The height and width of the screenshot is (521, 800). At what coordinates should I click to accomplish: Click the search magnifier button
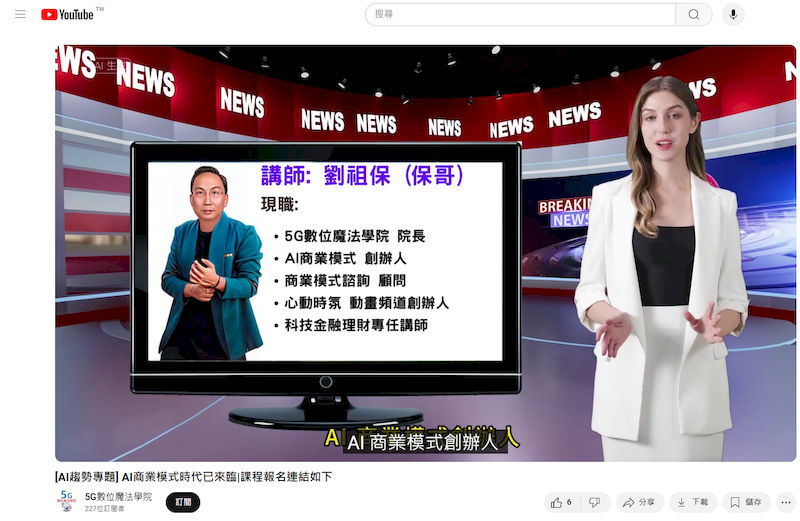point(694,15)
